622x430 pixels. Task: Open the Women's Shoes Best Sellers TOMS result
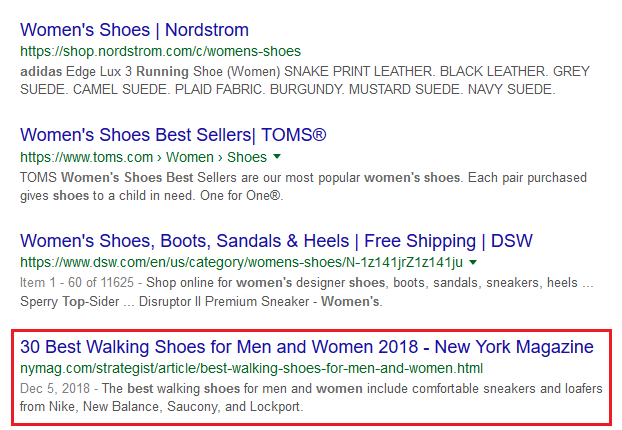[173, 135]
